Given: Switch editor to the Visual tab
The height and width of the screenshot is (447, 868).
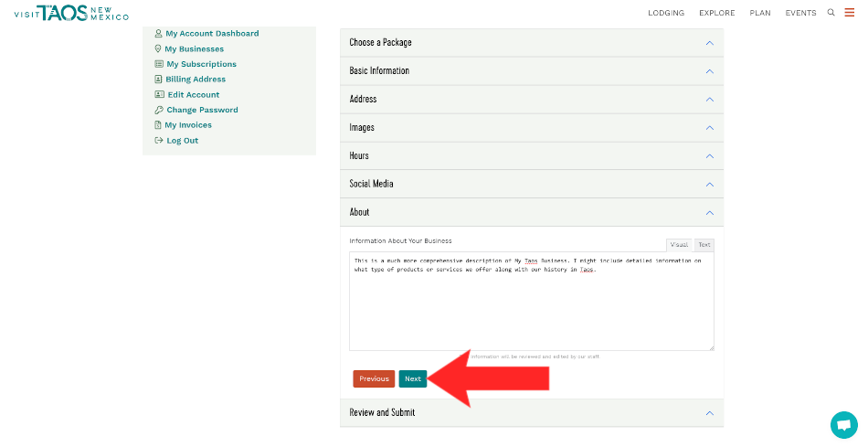Looking at the screenshot, I should [680, 245].
